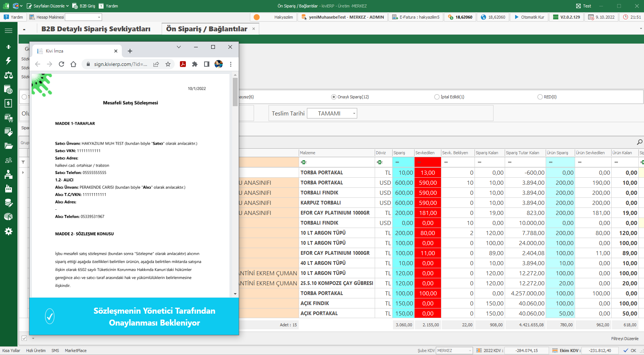Click the search magnifier above the grid
This screenshot has height=355, width=644.
(x=640, y=142)
